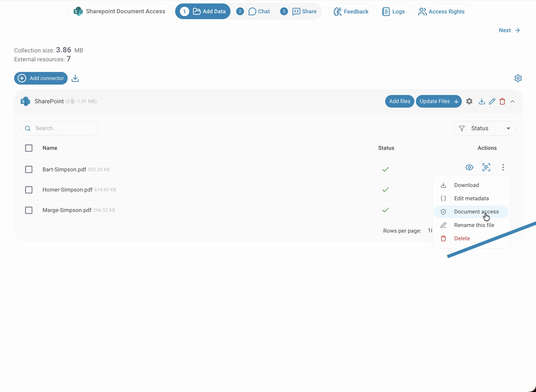
Task: Click the magnifier icon in Search
Action: point(28,128)
